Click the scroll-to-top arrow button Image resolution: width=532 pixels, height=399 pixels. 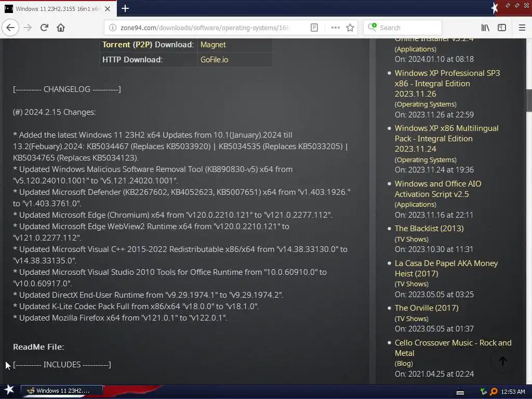click(x=503, y=361)
